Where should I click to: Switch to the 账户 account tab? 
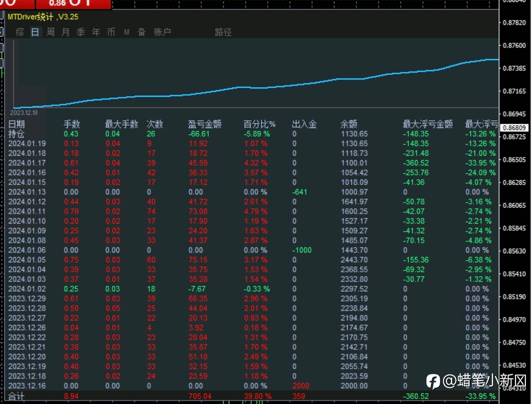point(163,32)
